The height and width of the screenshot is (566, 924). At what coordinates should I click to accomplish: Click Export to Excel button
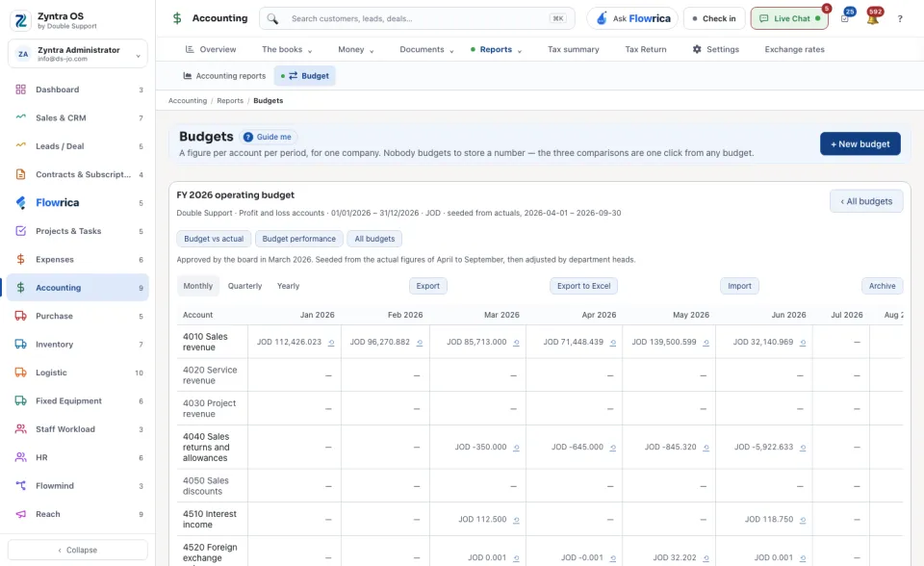pyautogui.click(x=584, y=286)
